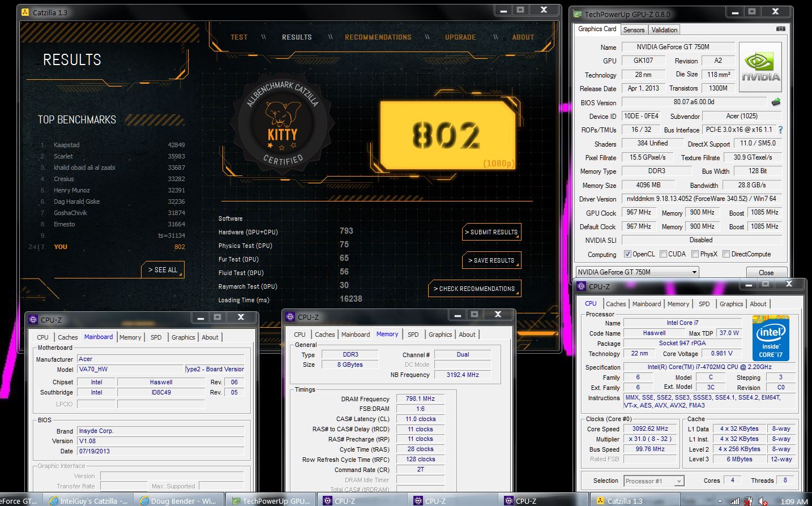Click the mainboard Model field VA70_HW
The width and height of the screenshot is (812, 506).
coord(131,369)
